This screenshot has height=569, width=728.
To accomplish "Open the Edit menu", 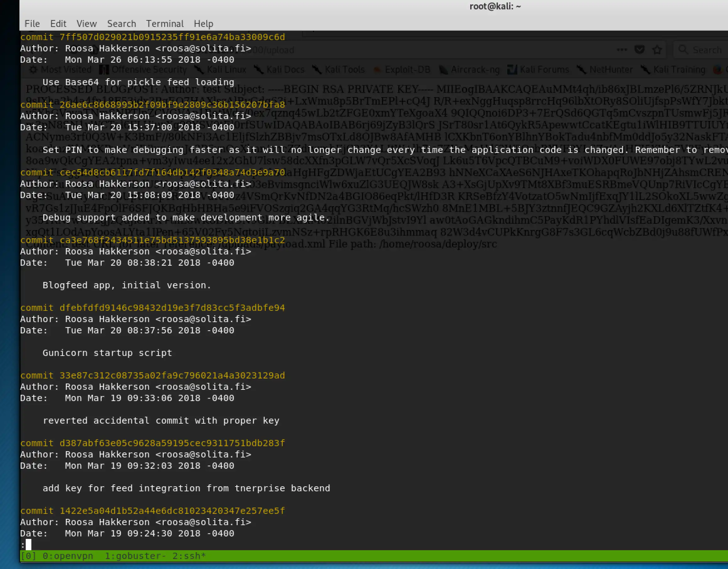I will click(x=58, y=23).
